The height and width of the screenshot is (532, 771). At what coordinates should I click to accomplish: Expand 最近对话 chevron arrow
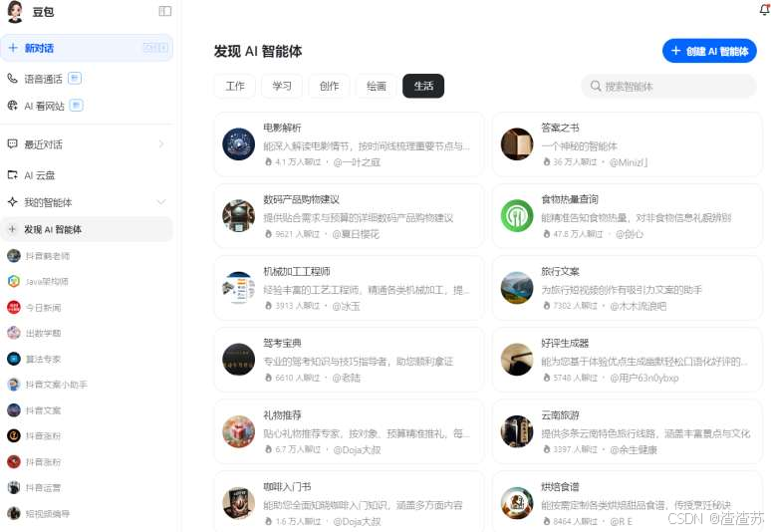click(161, 144)
